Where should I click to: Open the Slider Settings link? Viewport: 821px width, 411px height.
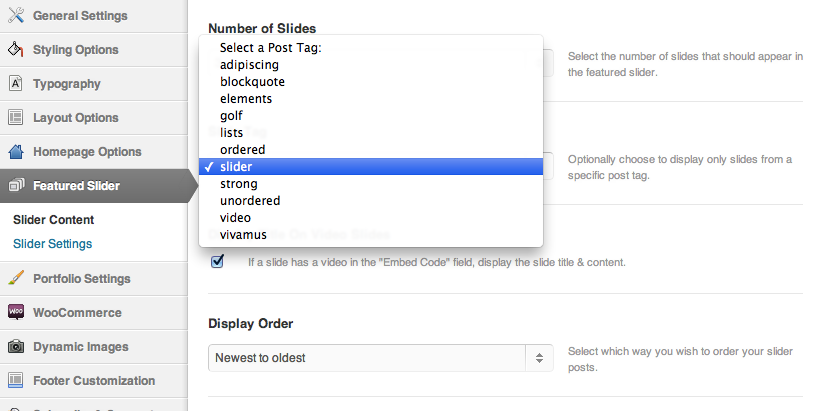click(52, 244)
